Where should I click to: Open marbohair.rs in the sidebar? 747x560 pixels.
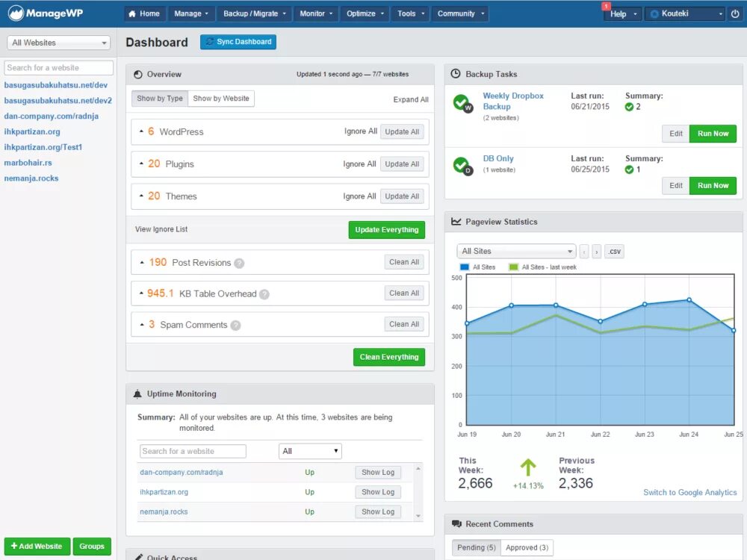coord(28,163)
